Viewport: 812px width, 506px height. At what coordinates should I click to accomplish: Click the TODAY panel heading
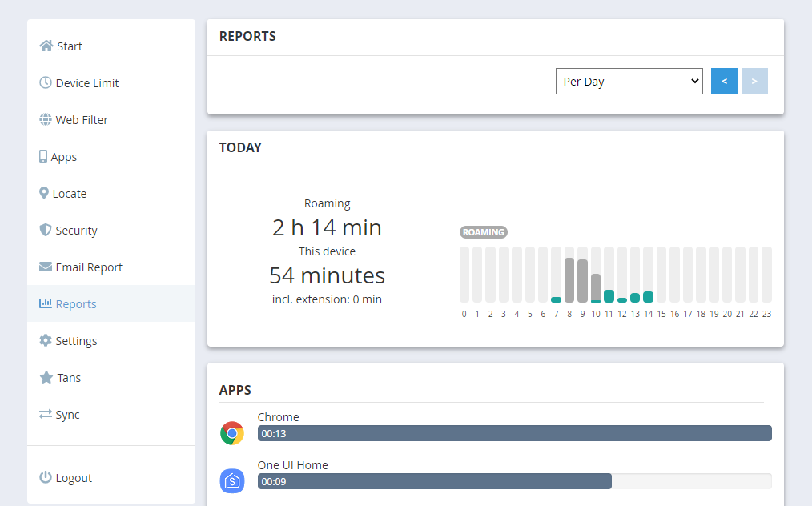[x=240, y=147]
